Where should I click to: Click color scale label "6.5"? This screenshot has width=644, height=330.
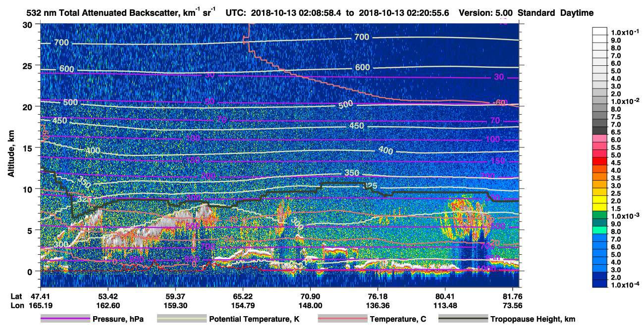point(616,132)
